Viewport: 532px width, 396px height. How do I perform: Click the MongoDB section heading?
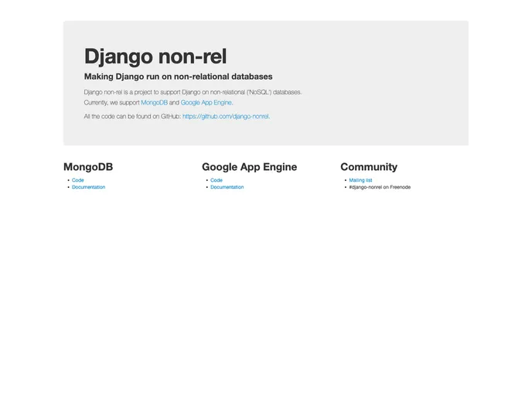[x=88, y=167]
